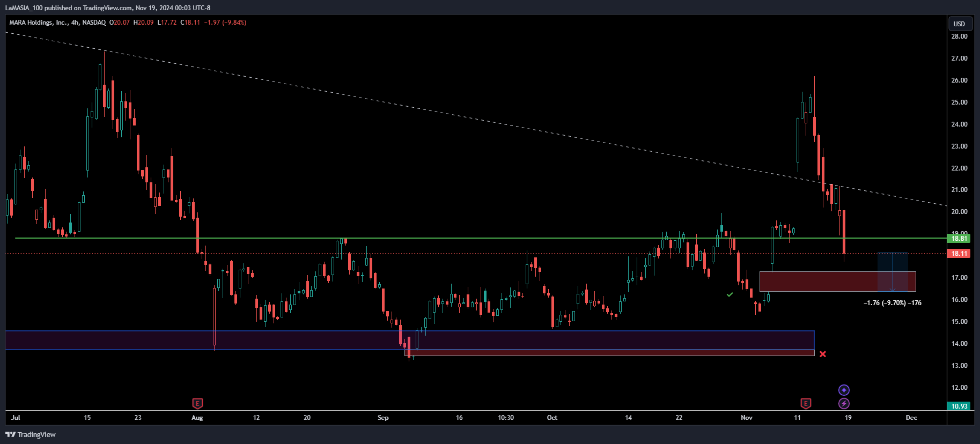Click the USD currency button
The height and width of the screenshot is (444, 980).
point(959,24)
